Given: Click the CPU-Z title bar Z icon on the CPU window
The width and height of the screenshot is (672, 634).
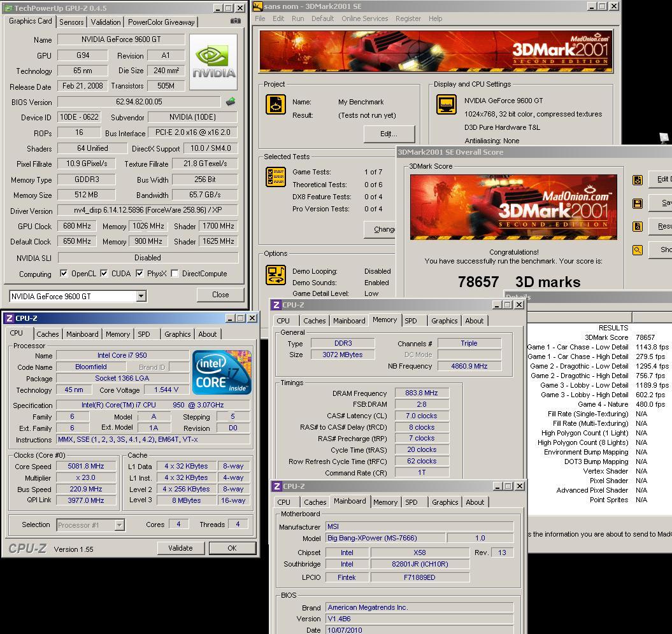Looking at the screenshot, I should [x=9, y=318].
